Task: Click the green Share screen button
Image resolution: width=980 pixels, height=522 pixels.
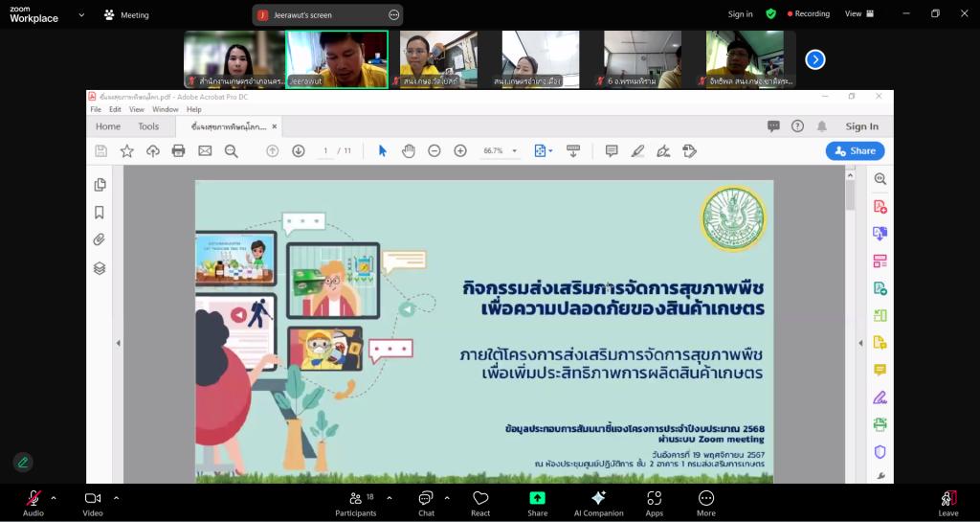Action: [538, 503]
